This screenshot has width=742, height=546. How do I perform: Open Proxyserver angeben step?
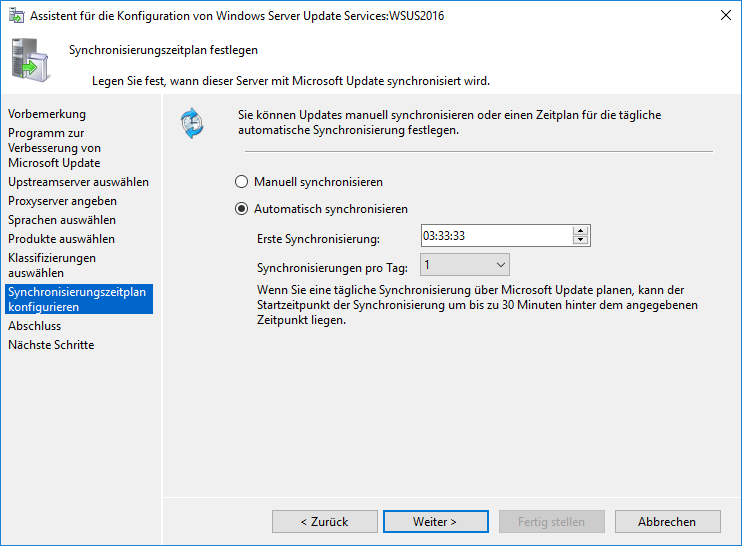click(62, 201)
